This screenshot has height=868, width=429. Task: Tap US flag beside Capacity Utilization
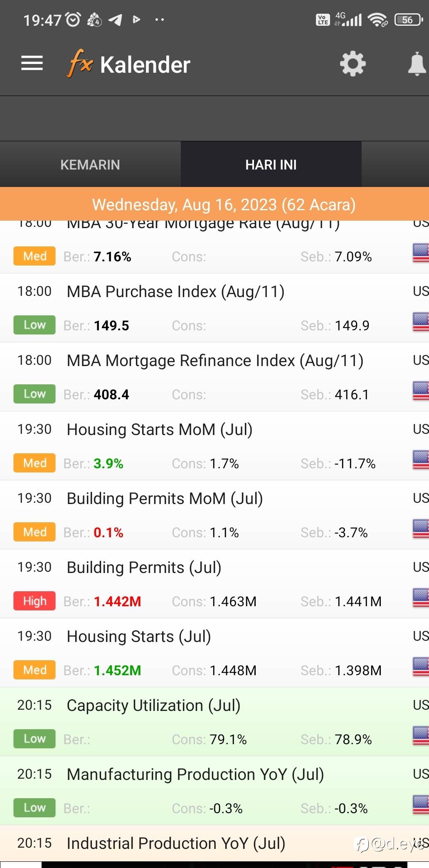click(x=421, y=735)
